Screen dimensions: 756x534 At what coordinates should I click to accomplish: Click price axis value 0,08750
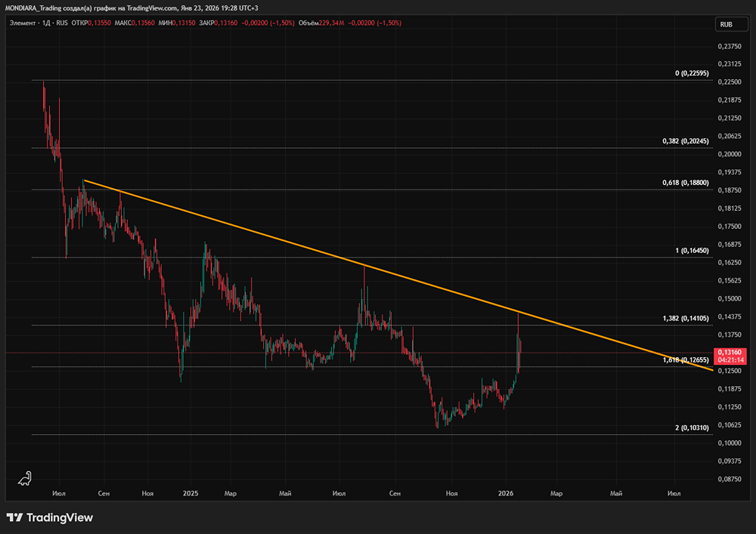pos(730,479)
